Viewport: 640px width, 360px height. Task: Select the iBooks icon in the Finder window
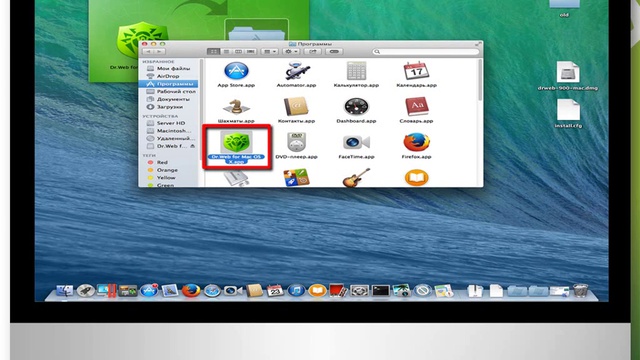[x=416, y=178]
